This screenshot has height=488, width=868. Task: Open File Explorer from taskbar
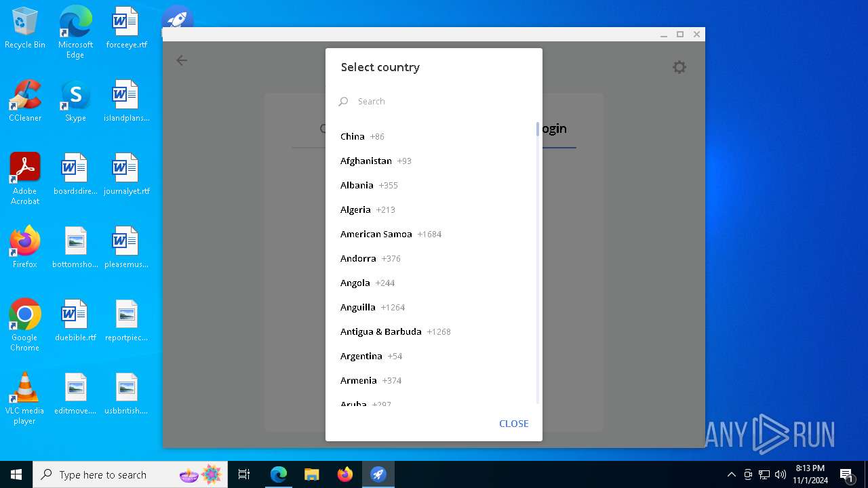(312, 474)
